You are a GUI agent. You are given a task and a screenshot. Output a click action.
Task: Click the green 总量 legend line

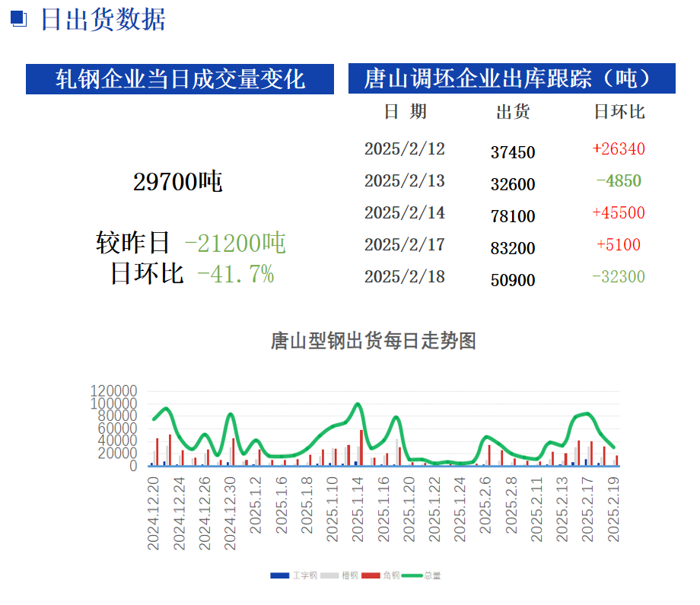pyautogui.click(x=412, y=575)
